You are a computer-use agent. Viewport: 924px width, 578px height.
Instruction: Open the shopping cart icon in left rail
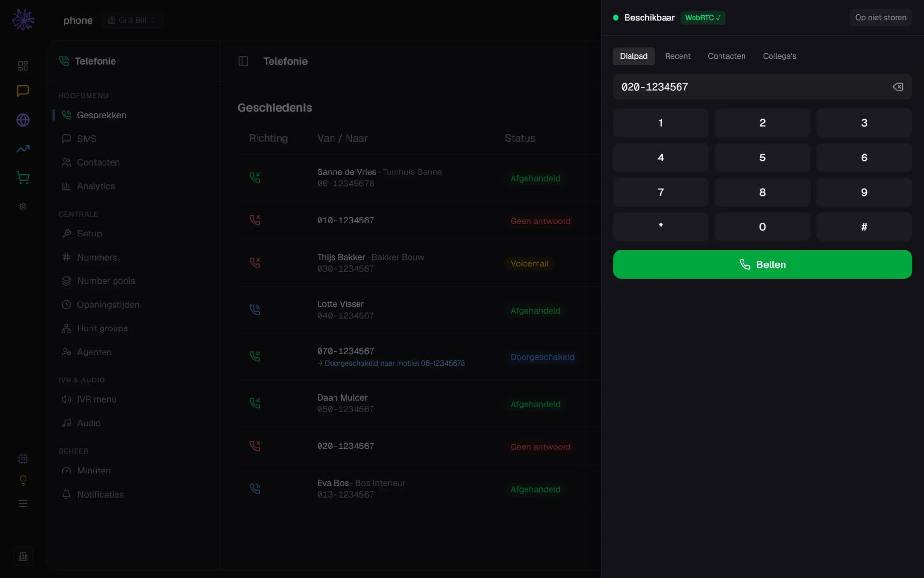point(23,178)
